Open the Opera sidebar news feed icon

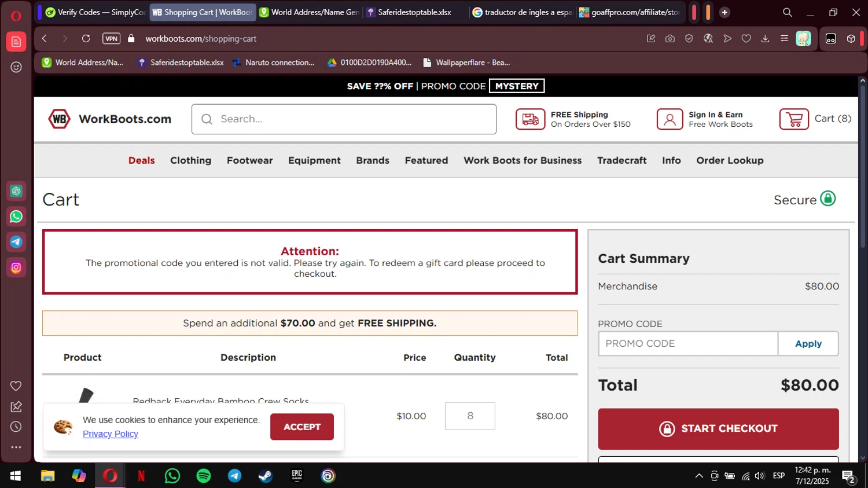tap(16, 42)
